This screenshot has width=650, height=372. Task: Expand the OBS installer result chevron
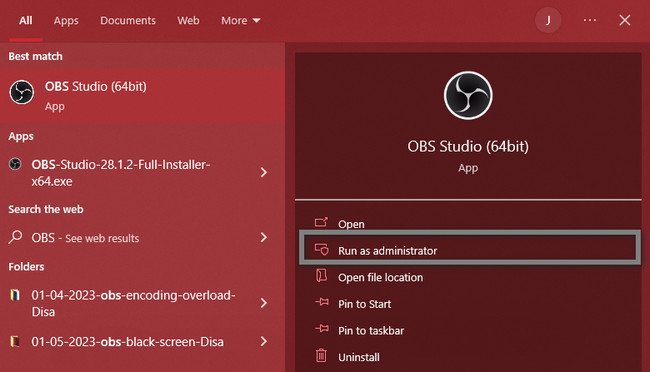(x=264, y=172)
